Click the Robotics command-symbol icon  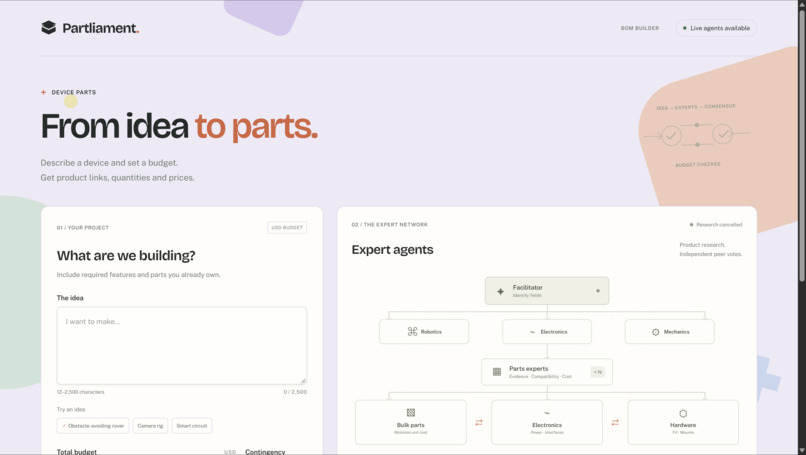412,332
